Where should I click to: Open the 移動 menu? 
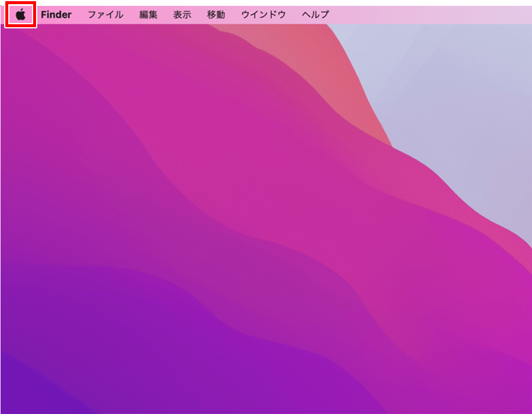(216, 15)
